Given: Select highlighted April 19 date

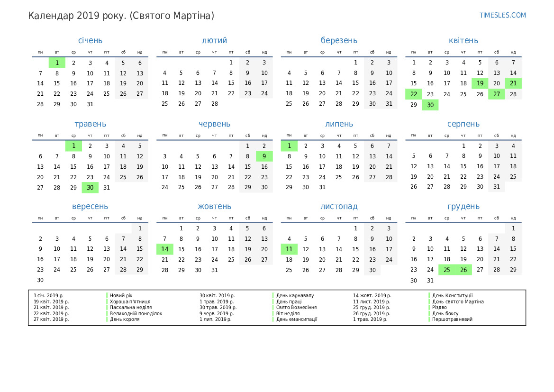Looking at the screenshot, I should click(x=480, y=84).
